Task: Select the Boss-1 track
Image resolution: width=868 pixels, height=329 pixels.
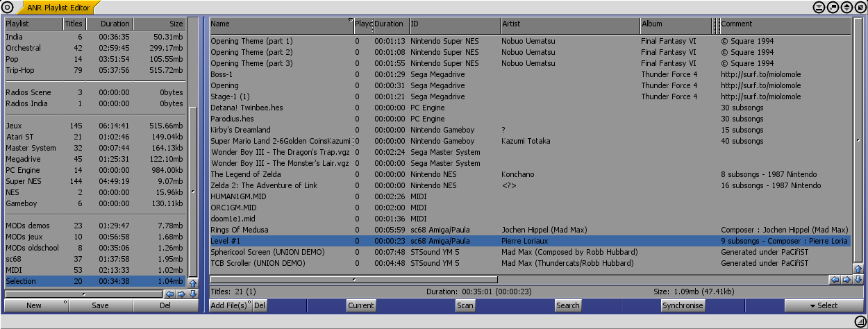Action: 530,74
